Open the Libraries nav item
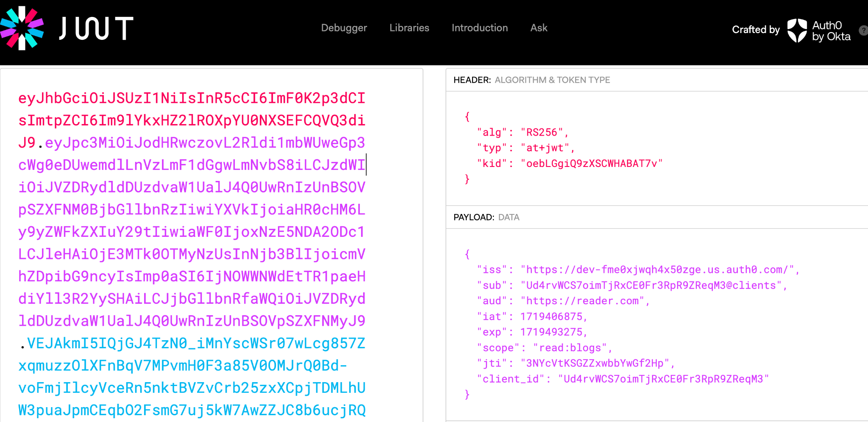The height and width of the screenshot is (422, 868). point(409,28)
